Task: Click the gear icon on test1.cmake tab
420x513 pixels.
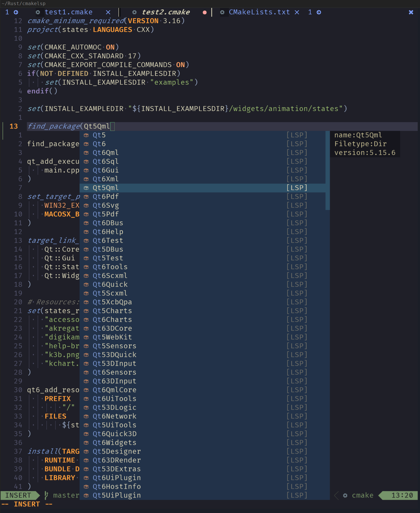Action: [x=38, y=12]
